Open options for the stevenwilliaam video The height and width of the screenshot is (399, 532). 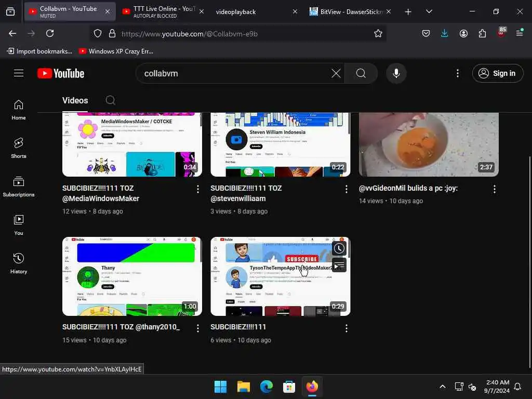[346, 189]
